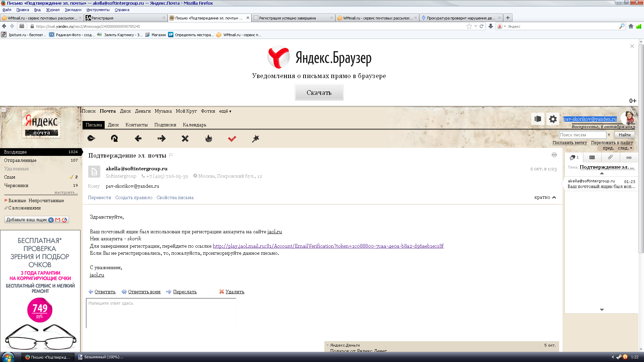This screenshot has height=362, width=644.
Task: Open the Файл menu
Action: 7,10
